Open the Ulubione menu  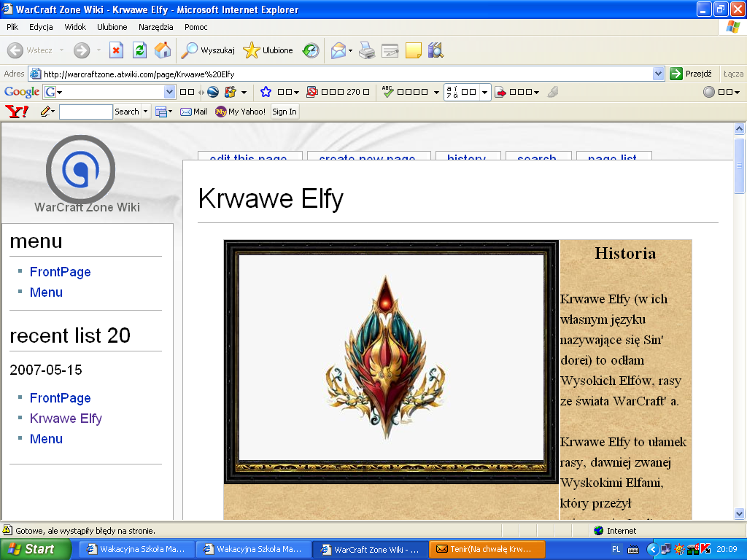click(x=112, y=27)
